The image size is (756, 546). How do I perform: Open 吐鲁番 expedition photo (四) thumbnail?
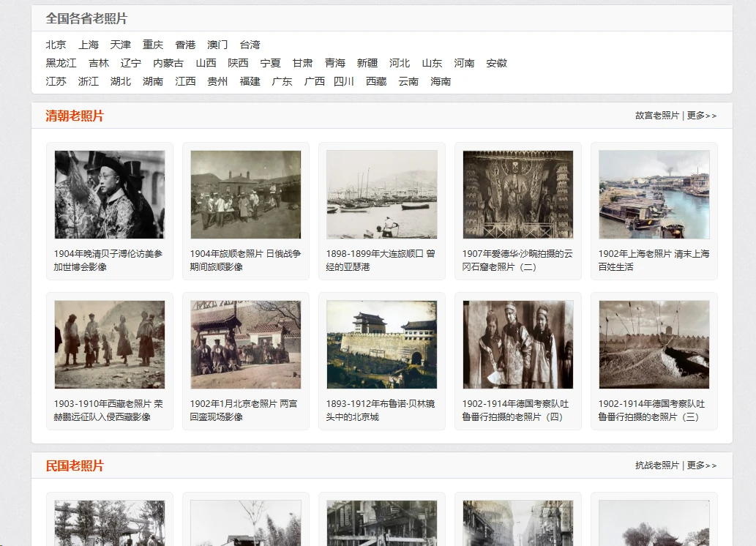(518, 345)
